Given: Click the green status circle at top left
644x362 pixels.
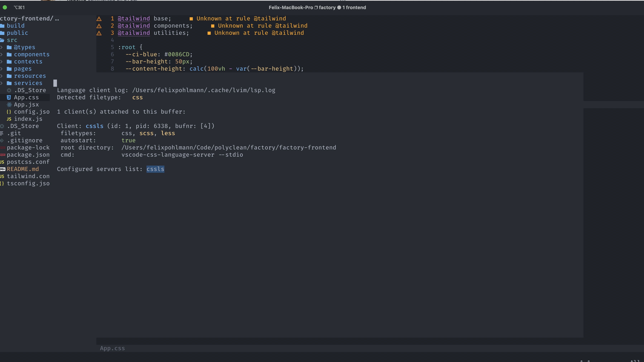Looking at the screenshot, I should coord(5,8).
